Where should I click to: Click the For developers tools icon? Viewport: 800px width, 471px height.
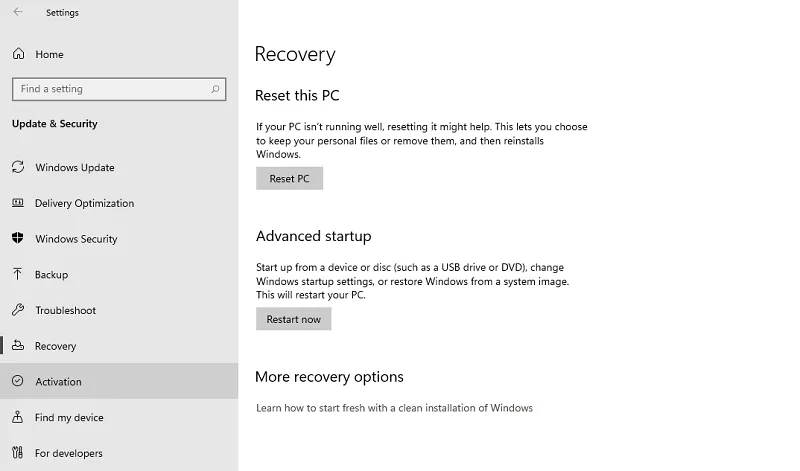click(18, 453)
